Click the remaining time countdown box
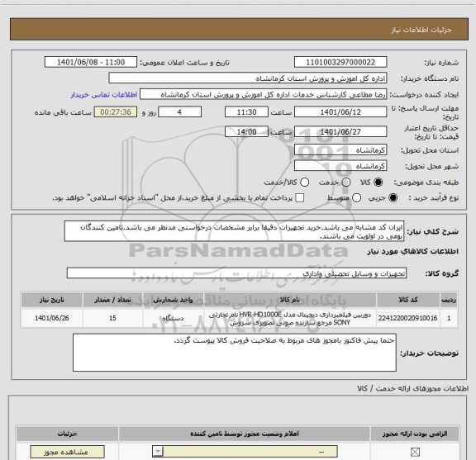Image resolution: width=476 pixels, height=460 pixels. tap(116, 112)
